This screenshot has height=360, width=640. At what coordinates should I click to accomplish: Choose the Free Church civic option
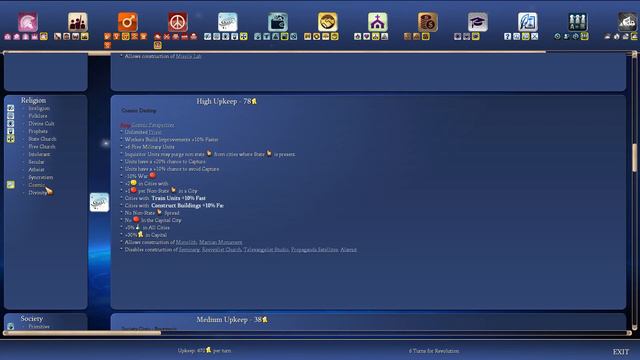(x=42, y=147)
